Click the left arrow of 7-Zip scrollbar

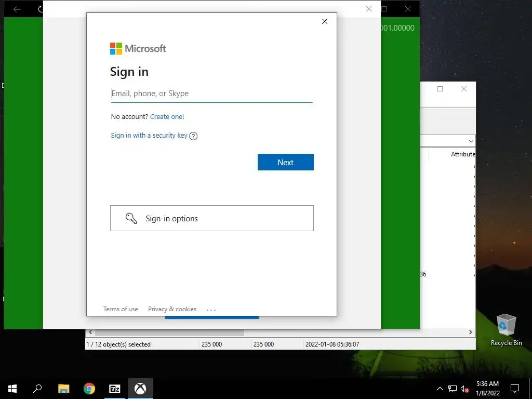tap(90, 332)
